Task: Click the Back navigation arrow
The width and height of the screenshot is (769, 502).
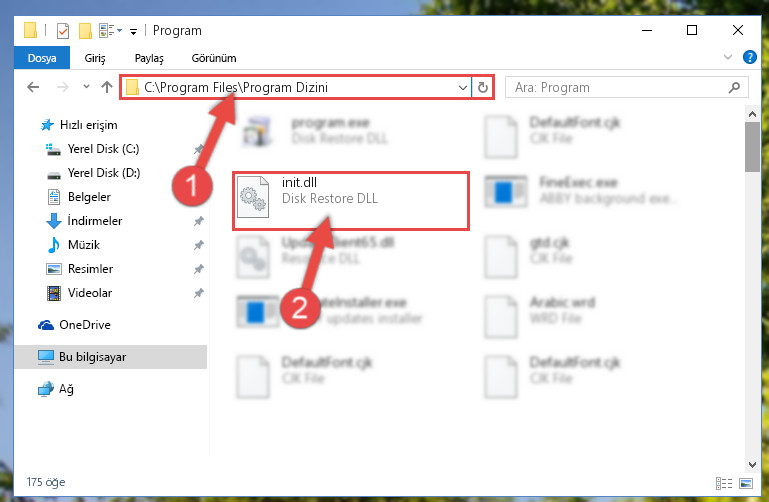Action: pos(33,87)
